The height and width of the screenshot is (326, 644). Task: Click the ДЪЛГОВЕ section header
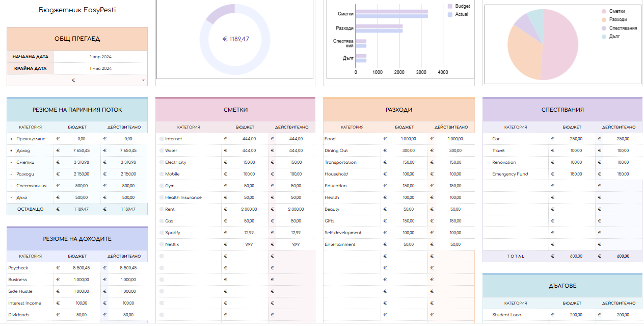(x=562, y=286)
